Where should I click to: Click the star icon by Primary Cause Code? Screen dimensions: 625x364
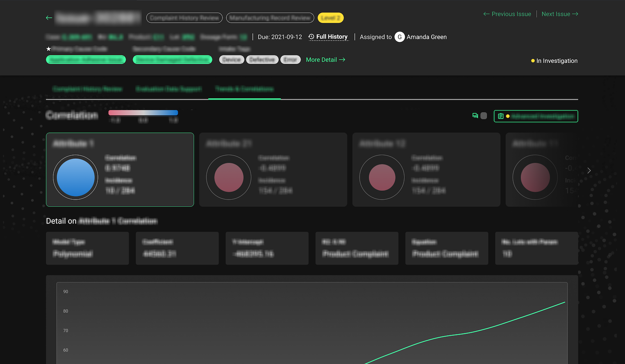pos(48,49)
